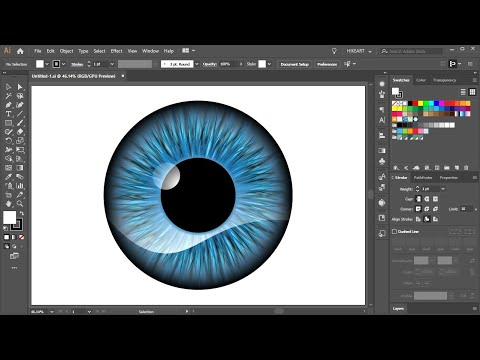Switch to the Color panel tab
Image resolution: width=480 pixels, height=360 pixels.
[421, 80]
